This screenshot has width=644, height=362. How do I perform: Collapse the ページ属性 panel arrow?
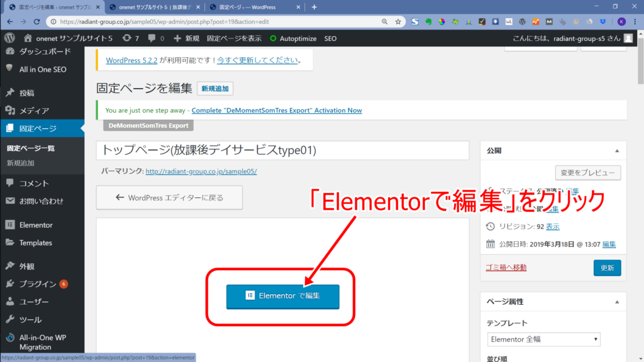(x=617, y=302)
